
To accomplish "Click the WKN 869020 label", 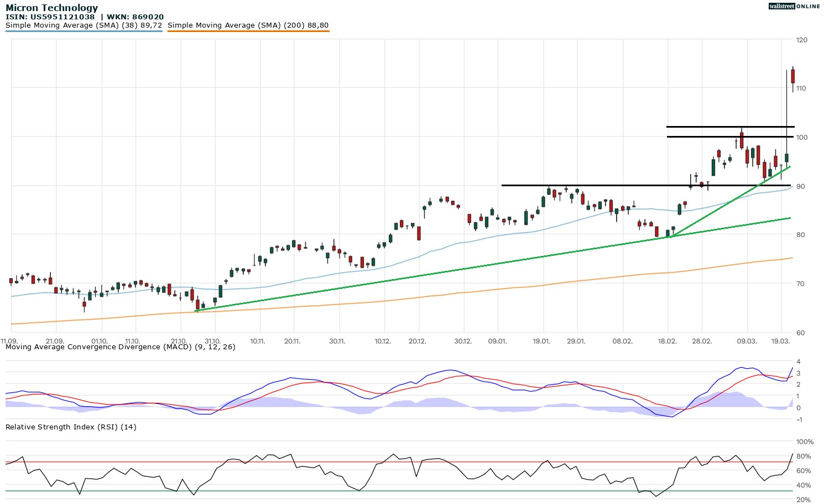I will 135,17.
